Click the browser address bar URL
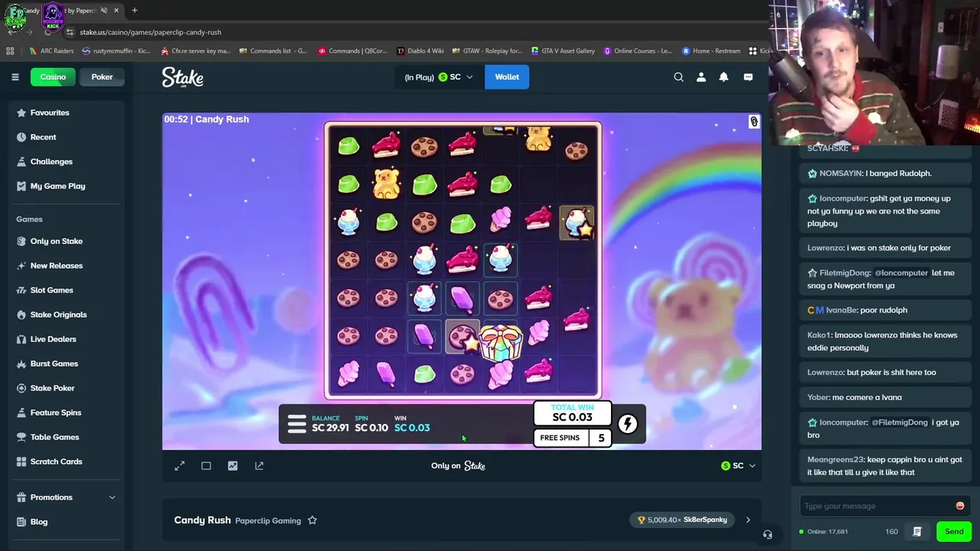Image resolution: width=980 pixels, height=551 pixels. (x=150, y=32)
